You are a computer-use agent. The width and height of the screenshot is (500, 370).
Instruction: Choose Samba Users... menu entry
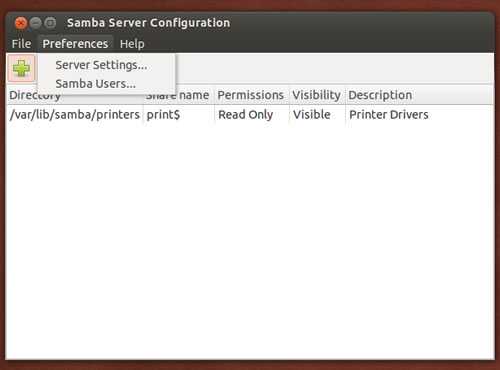point(96,84)
